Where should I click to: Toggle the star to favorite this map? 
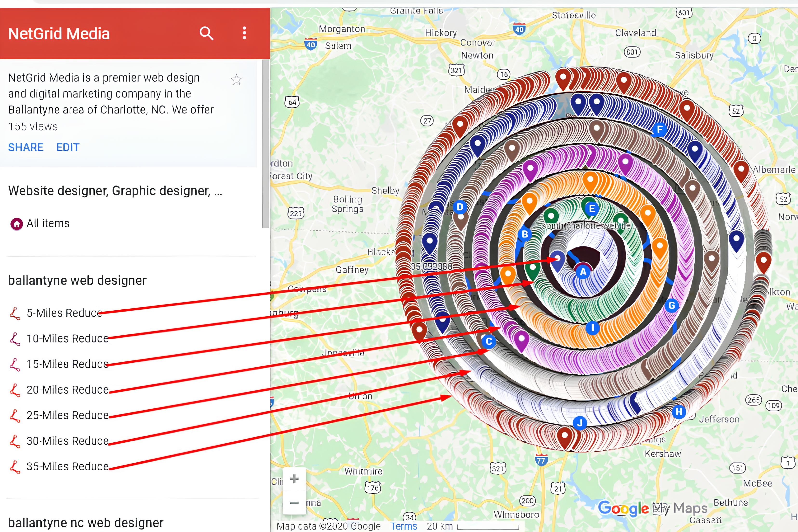(236, 80)
